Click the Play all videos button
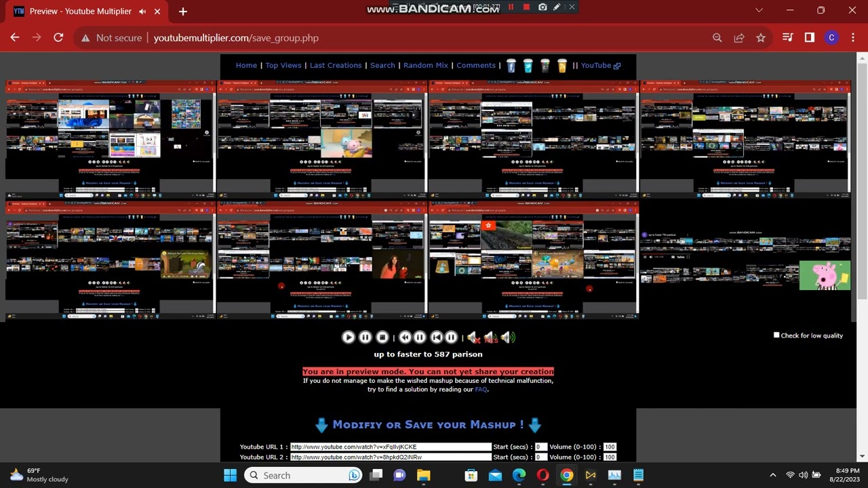This screenshot has height=488, width=868. point(348,337)
